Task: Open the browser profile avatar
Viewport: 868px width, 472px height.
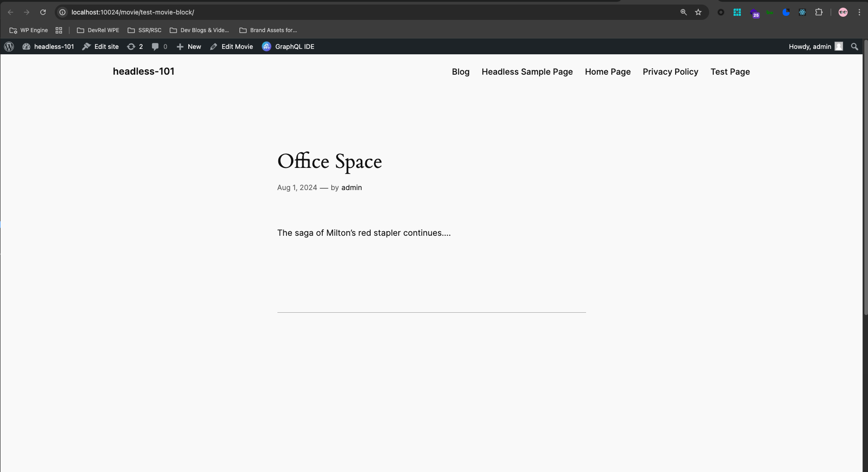Action: click(x=843, y=12)
